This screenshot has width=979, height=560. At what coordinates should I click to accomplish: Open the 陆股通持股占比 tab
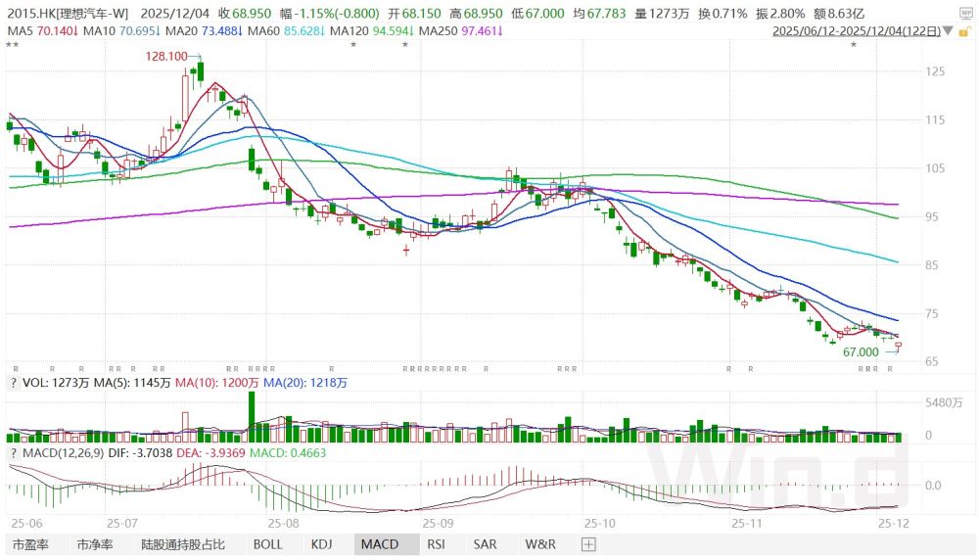183,544
